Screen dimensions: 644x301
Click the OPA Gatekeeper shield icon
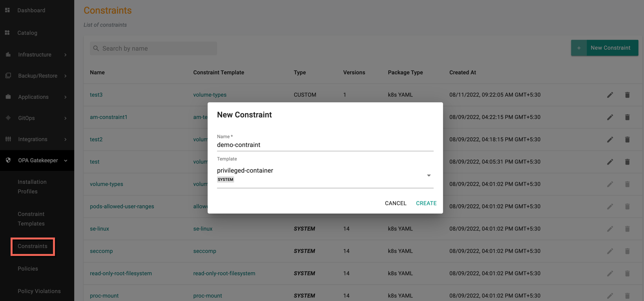tap(8, 160)
